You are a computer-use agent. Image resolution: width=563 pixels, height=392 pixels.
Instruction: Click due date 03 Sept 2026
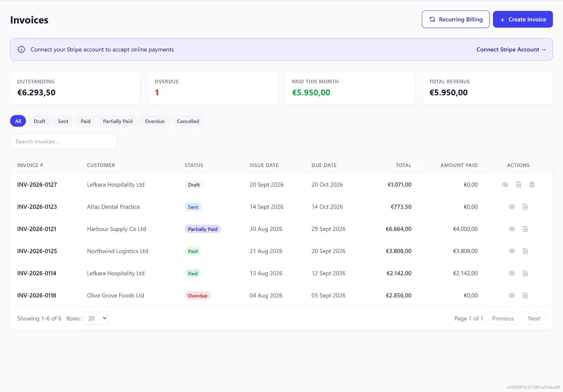[328, 295]
